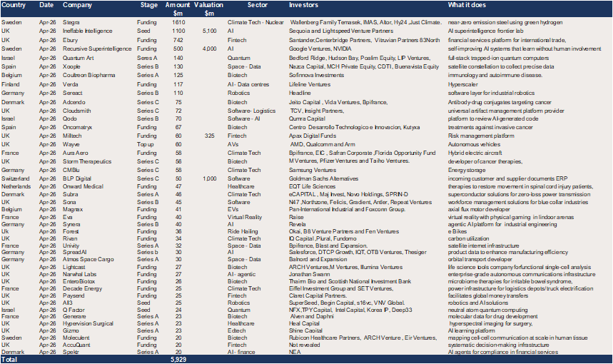Select the Synera company cell

pyautogui.click(x=71, y=224)
